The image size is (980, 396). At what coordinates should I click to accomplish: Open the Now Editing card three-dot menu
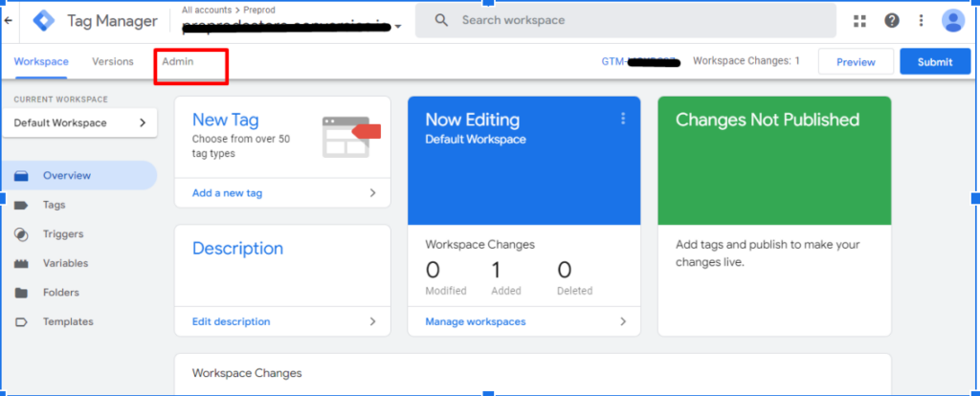tap(623, 119)
